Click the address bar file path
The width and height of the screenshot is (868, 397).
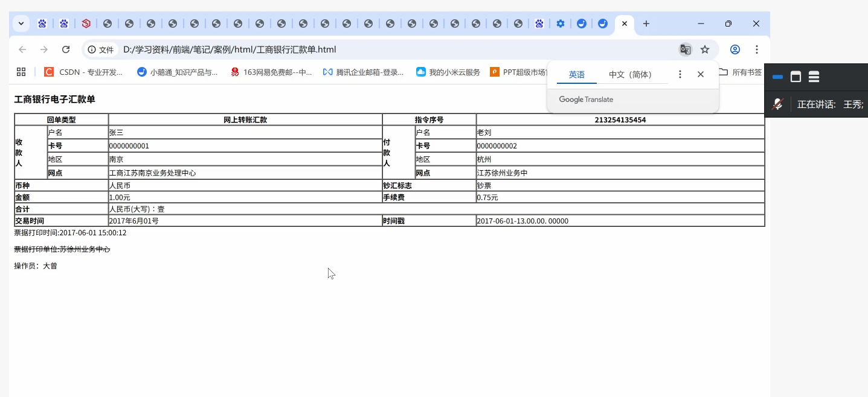[x=230, y=49]
